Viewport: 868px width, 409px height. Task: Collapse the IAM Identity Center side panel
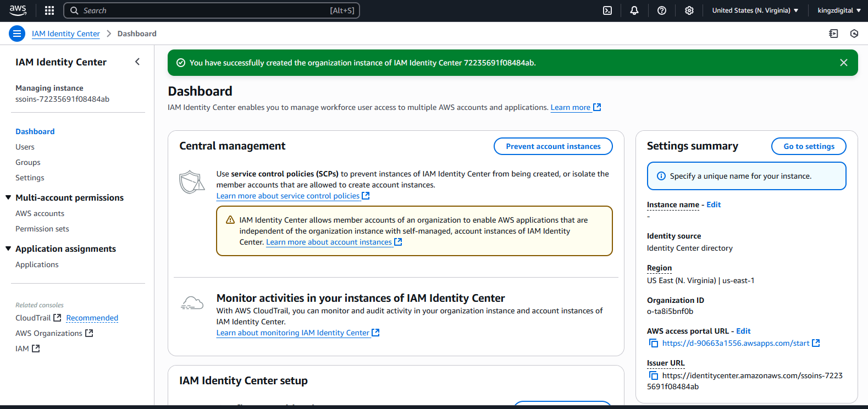[x=137, y=62]
